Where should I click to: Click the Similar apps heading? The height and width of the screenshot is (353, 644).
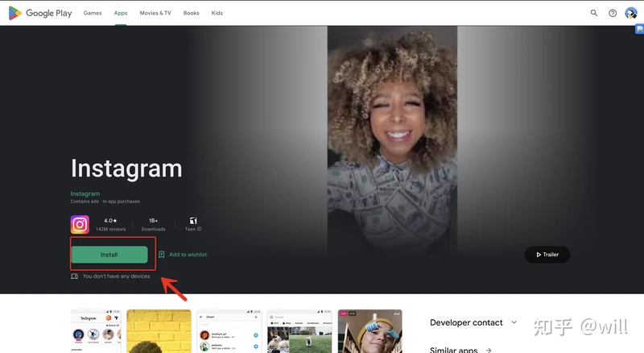[453, 350]
